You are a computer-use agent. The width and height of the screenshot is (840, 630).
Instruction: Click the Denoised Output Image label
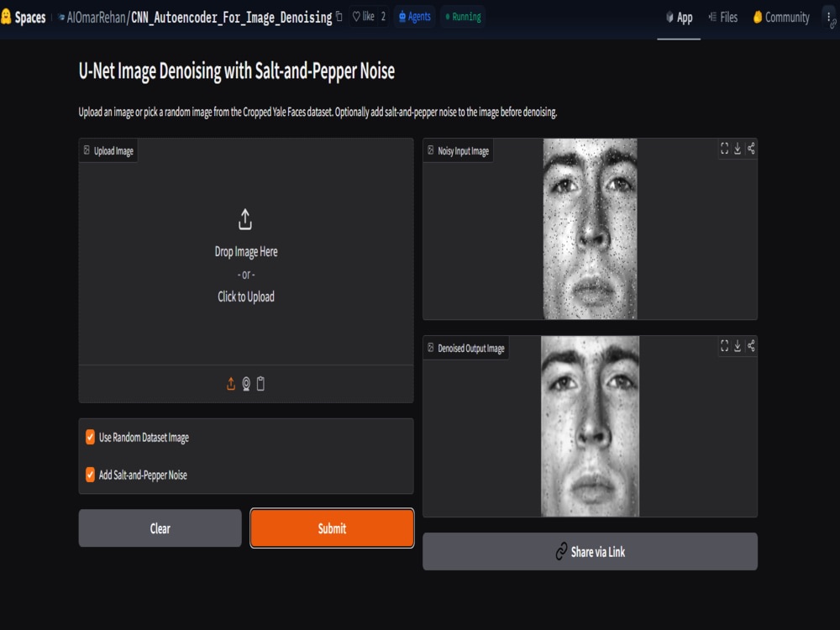pyautogui.click(x=466, y=349)
